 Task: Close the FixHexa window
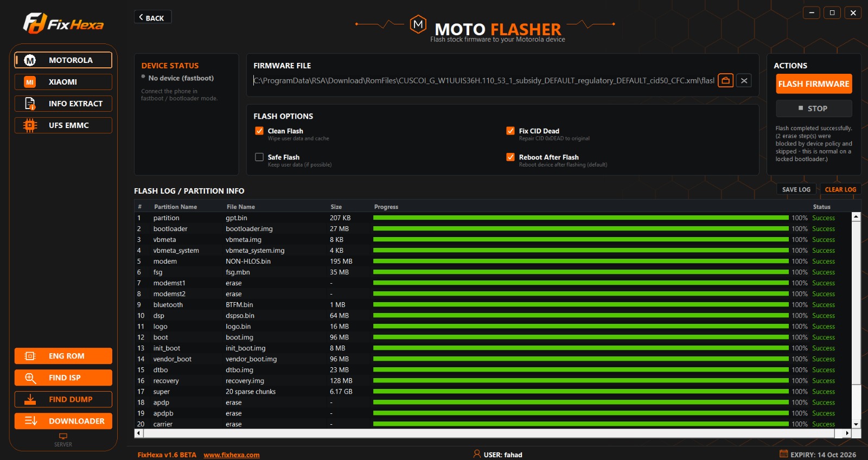[853, 12]
